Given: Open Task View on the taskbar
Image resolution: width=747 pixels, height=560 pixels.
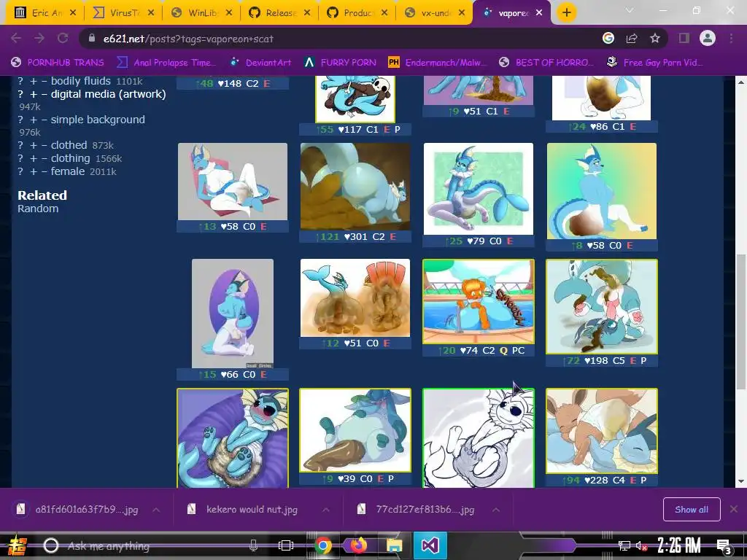Looking at the screenshot, I should coord(286,545).
